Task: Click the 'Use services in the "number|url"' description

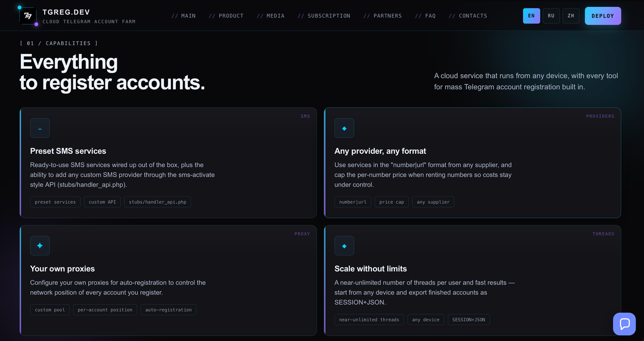Action: (423, 175)
